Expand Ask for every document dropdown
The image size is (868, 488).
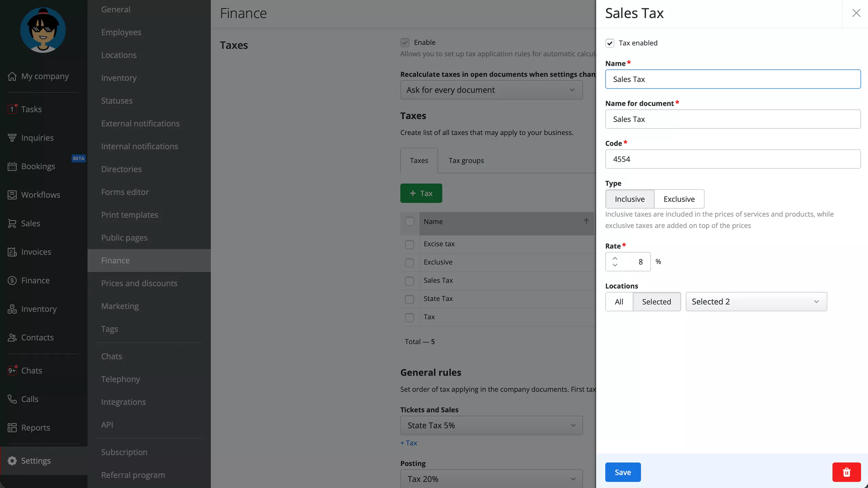tap(491, 90)
